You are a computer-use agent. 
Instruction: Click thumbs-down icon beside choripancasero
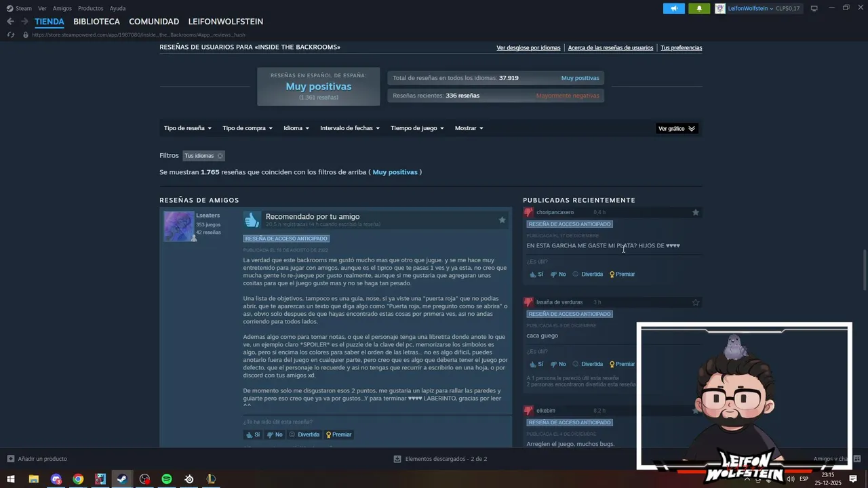point(529,212)
